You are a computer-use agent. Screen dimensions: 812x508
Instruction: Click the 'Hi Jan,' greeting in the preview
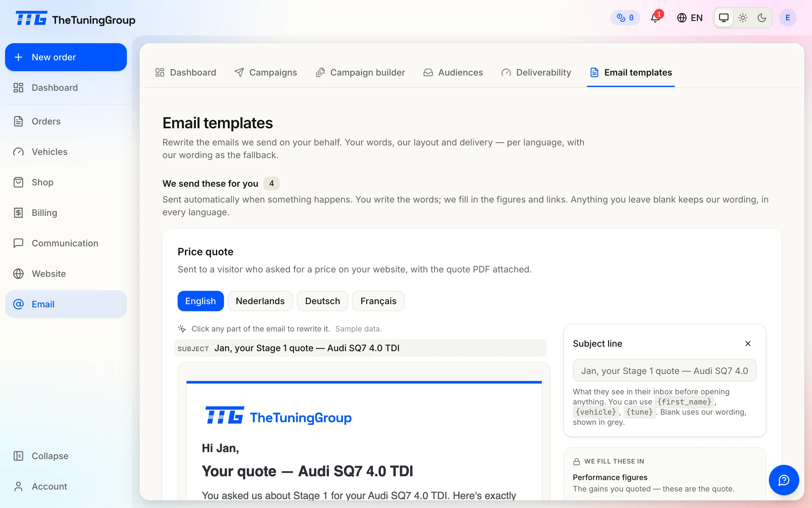pos(220,448)
